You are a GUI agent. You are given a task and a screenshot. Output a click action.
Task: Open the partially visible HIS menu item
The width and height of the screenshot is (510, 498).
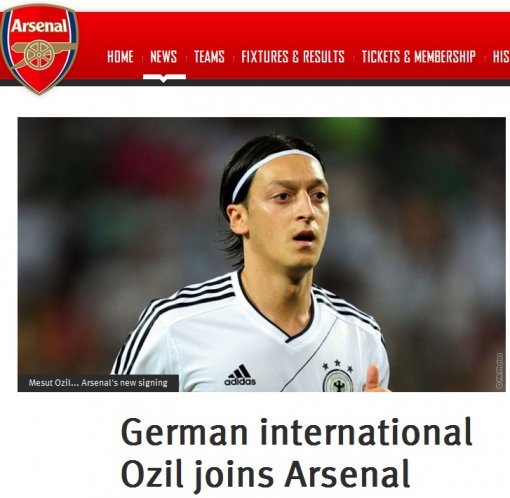(501, 56)
